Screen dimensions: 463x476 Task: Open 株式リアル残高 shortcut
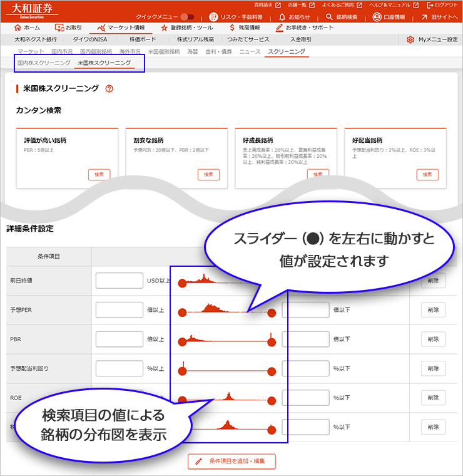coord(195,39)
